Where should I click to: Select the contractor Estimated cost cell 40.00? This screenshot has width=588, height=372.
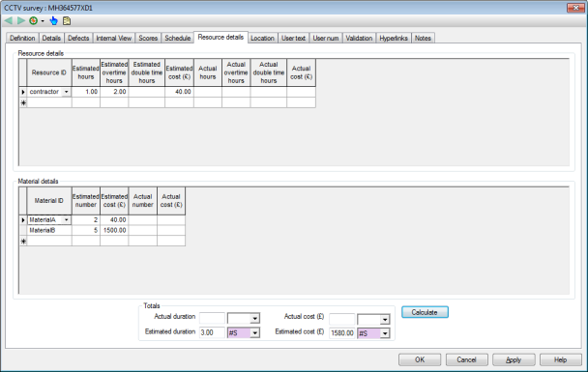[x=179, y=92]
